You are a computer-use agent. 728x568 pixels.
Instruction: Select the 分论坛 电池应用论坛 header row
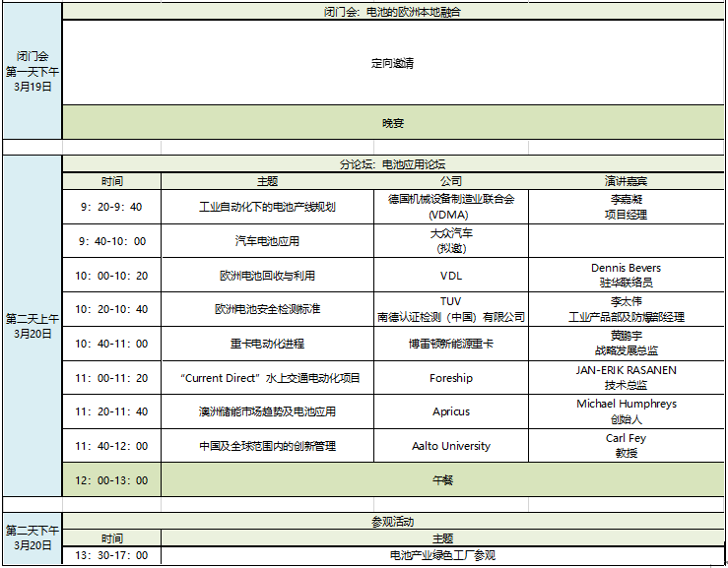click(x=392, y=164)
